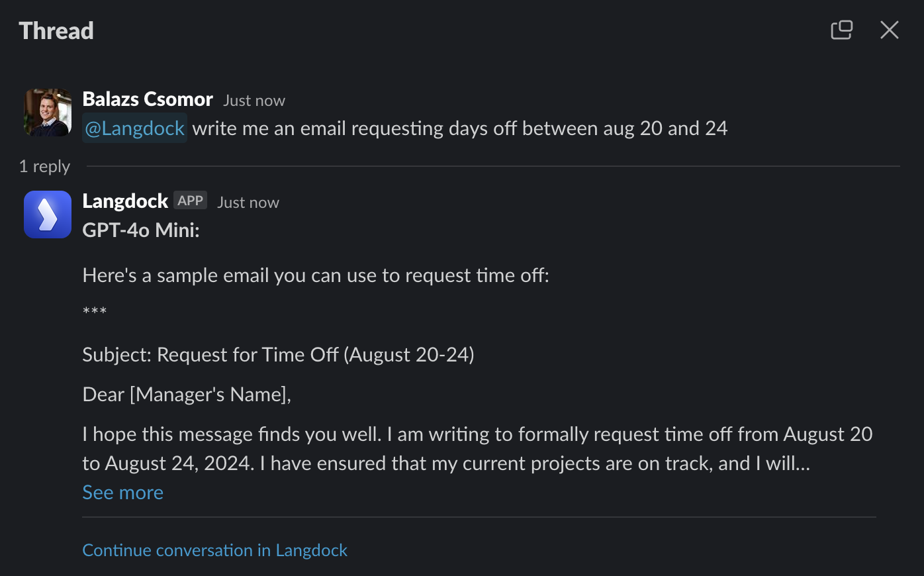
Task: Open the Langdock sender name
Action: coord(125,201)
